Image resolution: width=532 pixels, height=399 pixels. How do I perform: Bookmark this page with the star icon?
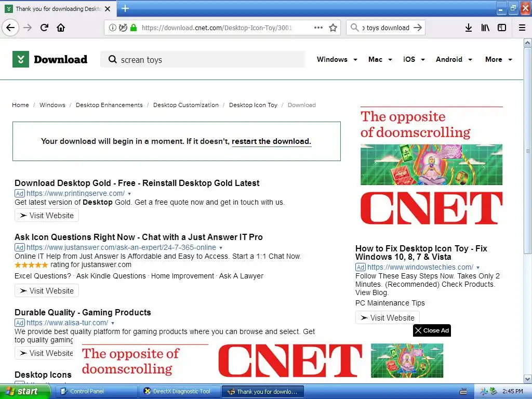pyautogui.click(x=333, y=28)
